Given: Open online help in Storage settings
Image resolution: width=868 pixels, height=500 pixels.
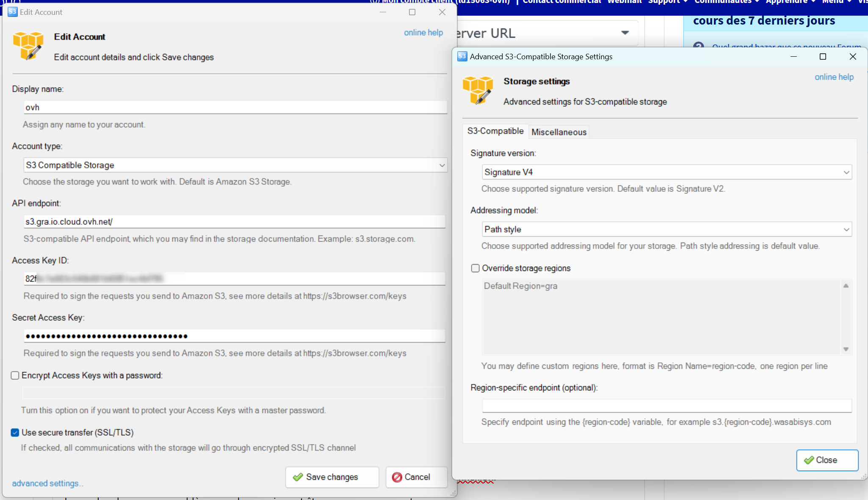Looking at the screenshot, I should click(834, 77).
